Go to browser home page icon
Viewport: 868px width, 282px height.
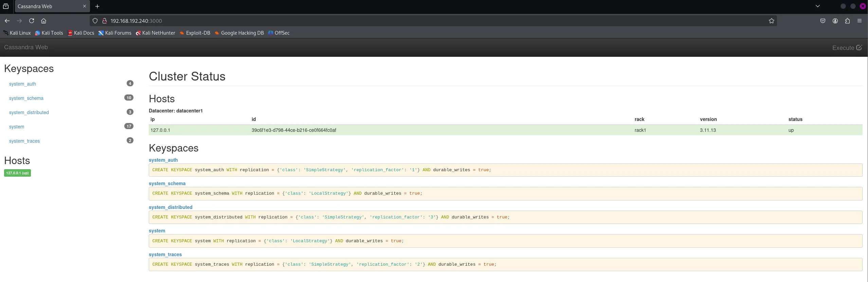(43, 21)
